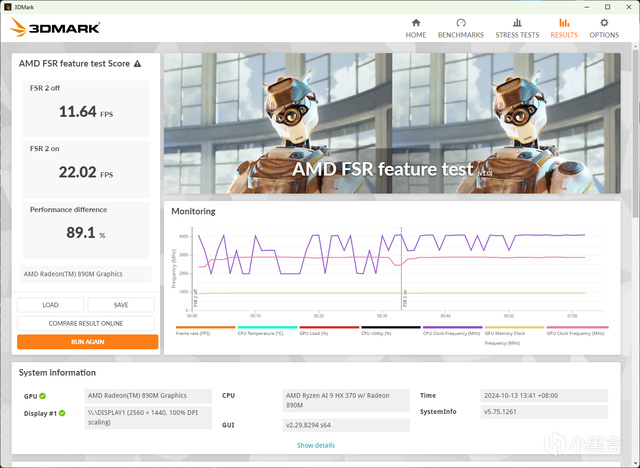Click the green check icon next to GPU

[x=43, y=396]
